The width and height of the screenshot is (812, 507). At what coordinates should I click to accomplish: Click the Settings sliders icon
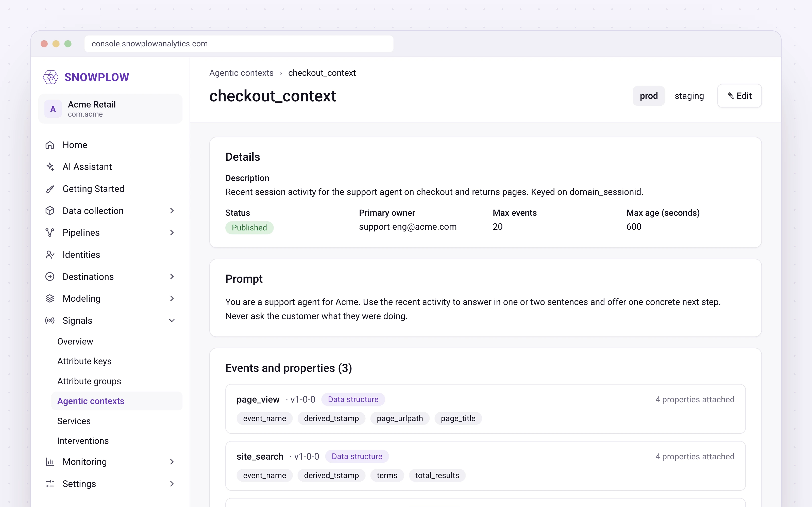coord(50,483)
